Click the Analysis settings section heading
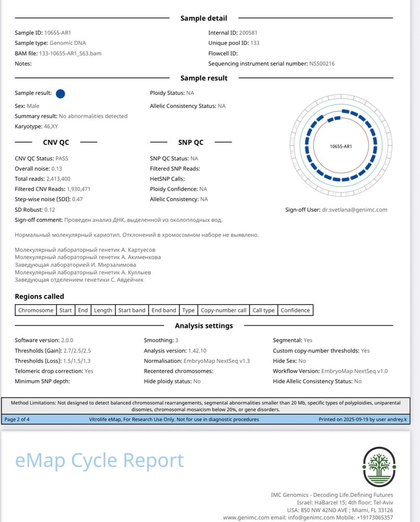Screen dimensions: 420x522 point(203,326)
